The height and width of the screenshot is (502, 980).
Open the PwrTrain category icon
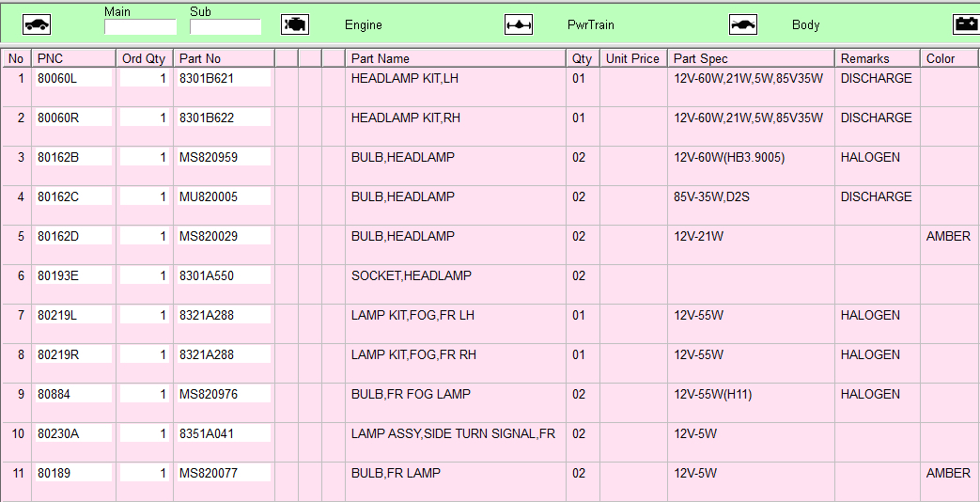coord(519,24)
